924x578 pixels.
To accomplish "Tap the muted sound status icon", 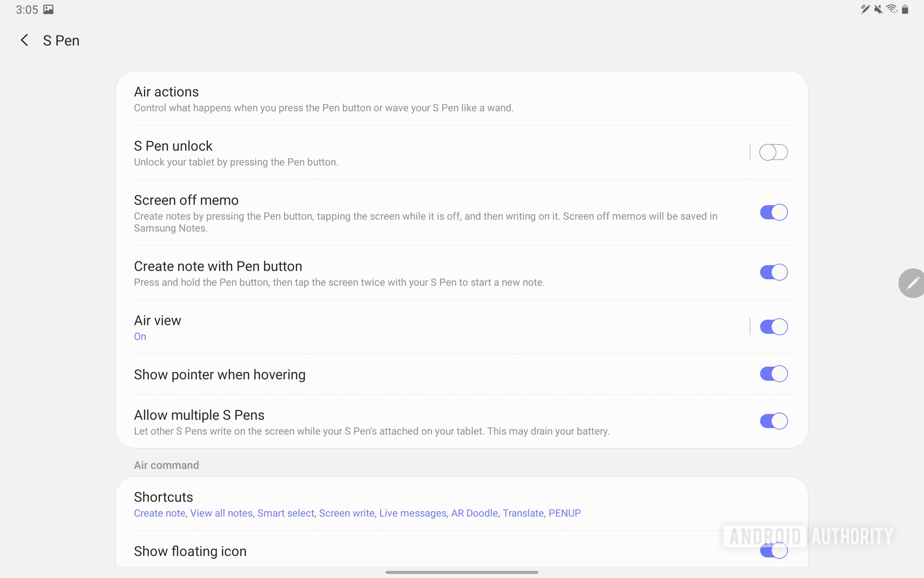I will (878, 9).
